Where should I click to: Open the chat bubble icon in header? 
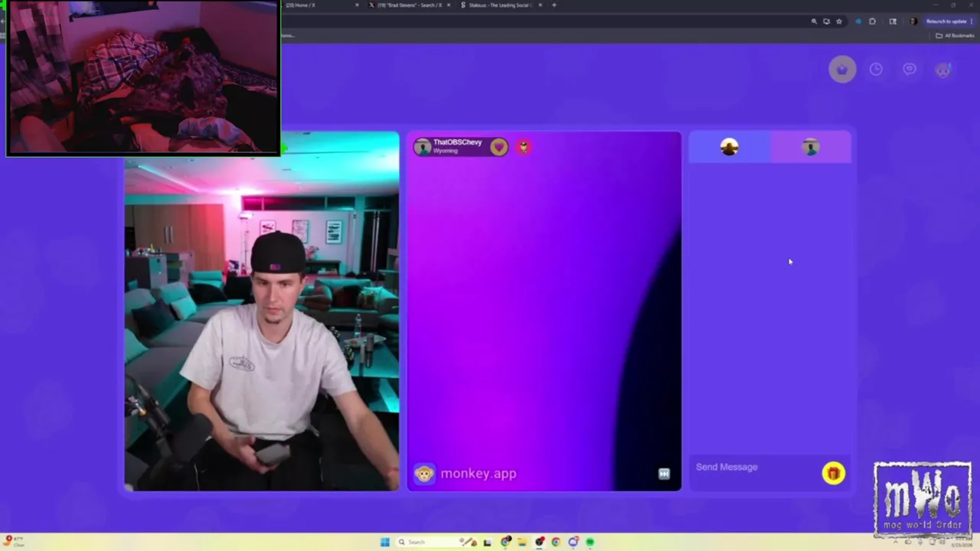click(x=910, y=70)
